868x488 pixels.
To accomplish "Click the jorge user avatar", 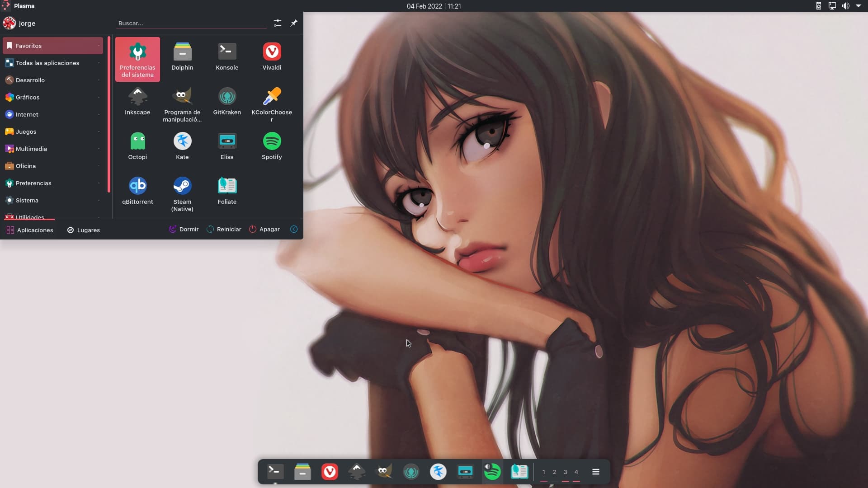I will pyautogui.click(x=9, y=23).
